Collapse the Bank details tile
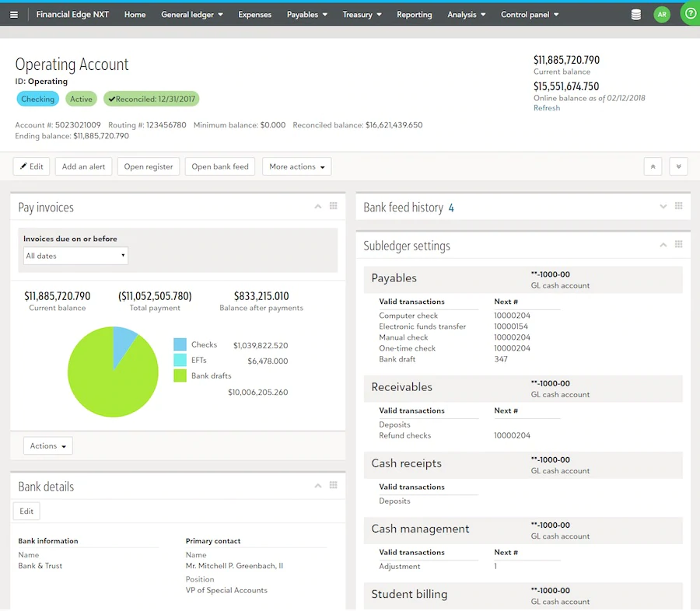This screenshot has height=611, width=700. pos(317,486)
